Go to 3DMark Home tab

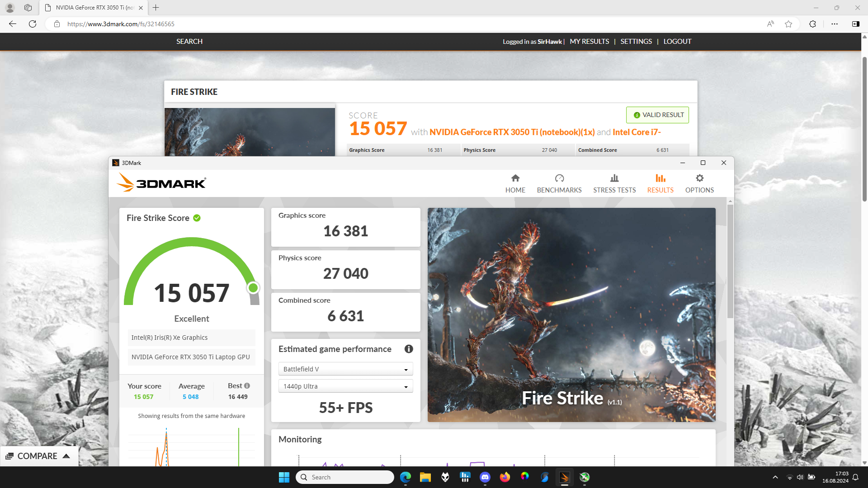pos(515,183)
